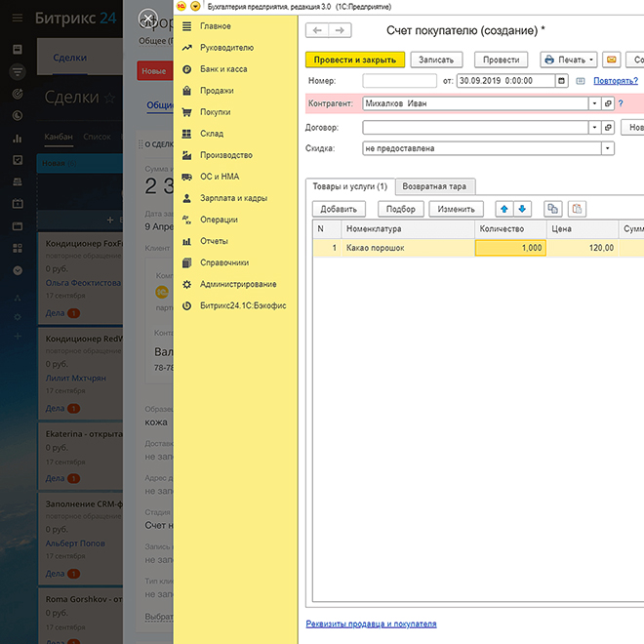This screenshot has width=644, height=644.
Task: Click the Контрагент field Михалков Иван
Action: (x=475, y=103)
